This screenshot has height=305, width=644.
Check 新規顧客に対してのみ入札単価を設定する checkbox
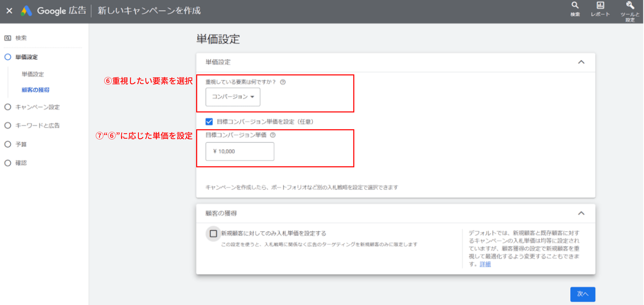click(213, 234)
